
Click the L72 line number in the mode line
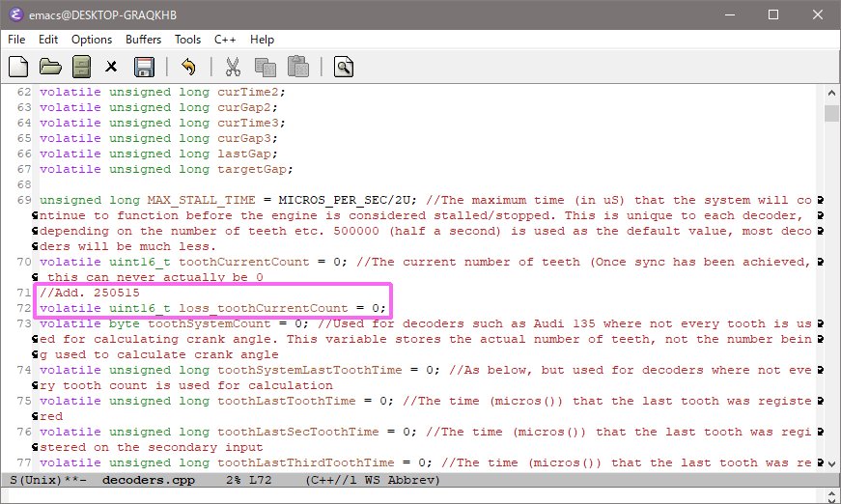coord(261,480)
